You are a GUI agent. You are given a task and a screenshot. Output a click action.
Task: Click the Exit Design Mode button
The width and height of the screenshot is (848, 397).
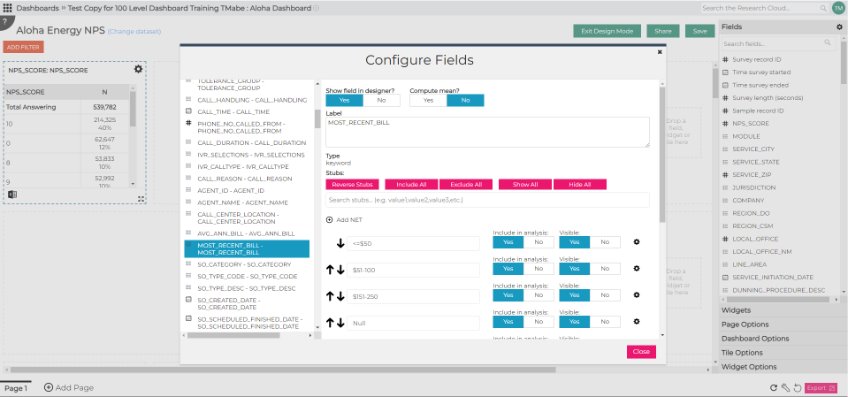pos(607,31)
